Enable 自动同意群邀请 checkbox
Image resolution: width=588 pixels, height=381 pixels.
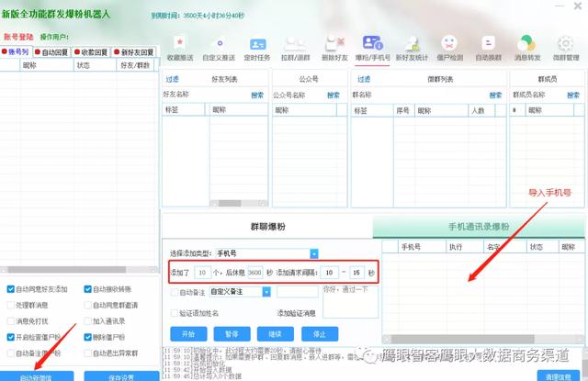88,305
